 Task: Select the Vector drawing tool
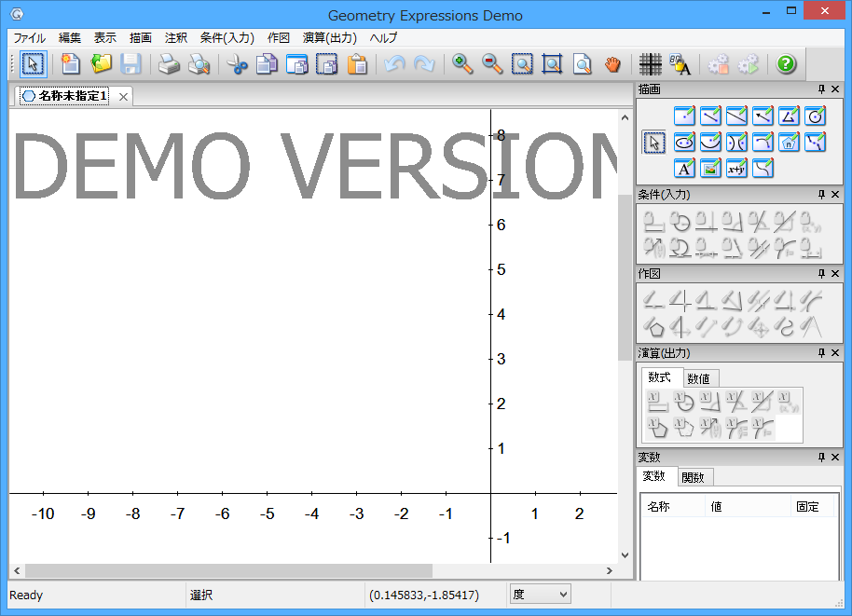click(x=763, y=116)
